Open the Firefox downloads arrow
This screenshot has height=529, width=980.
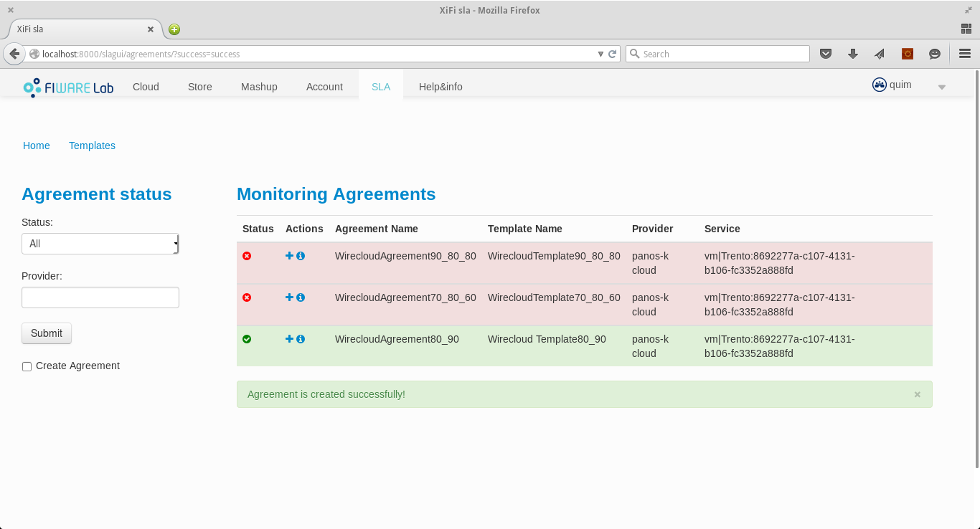853,54
